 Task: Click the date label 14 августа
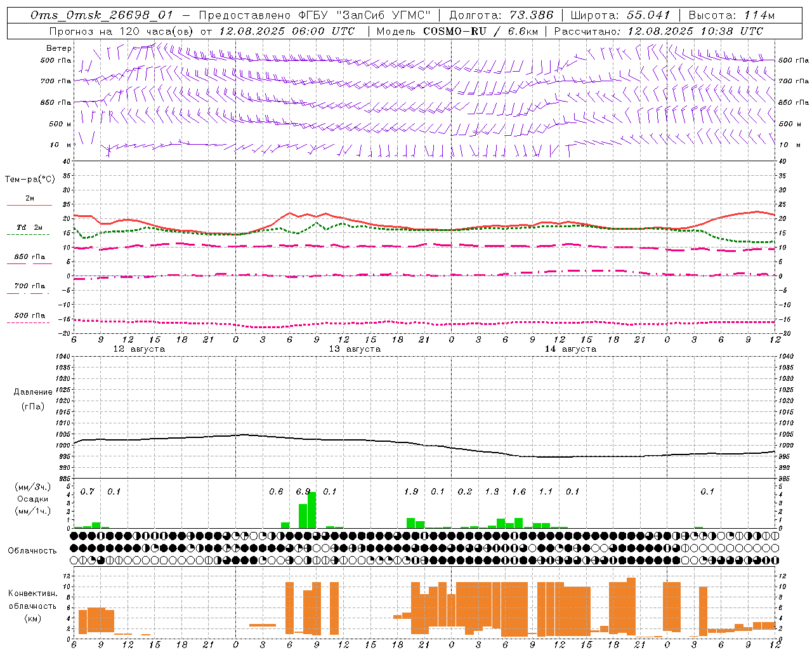click(570, 349)
